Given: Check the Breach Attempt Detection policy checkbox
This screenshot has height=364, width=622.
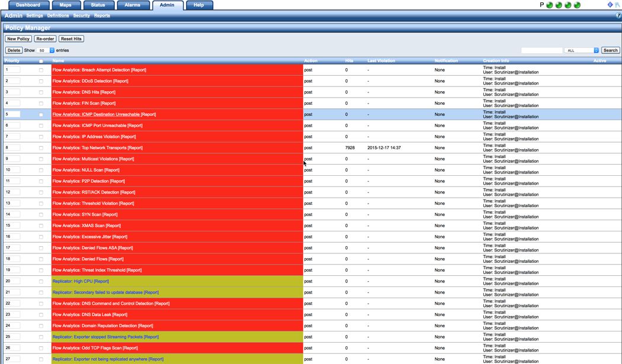Looking at the screenshot, I should coord(41,70).
